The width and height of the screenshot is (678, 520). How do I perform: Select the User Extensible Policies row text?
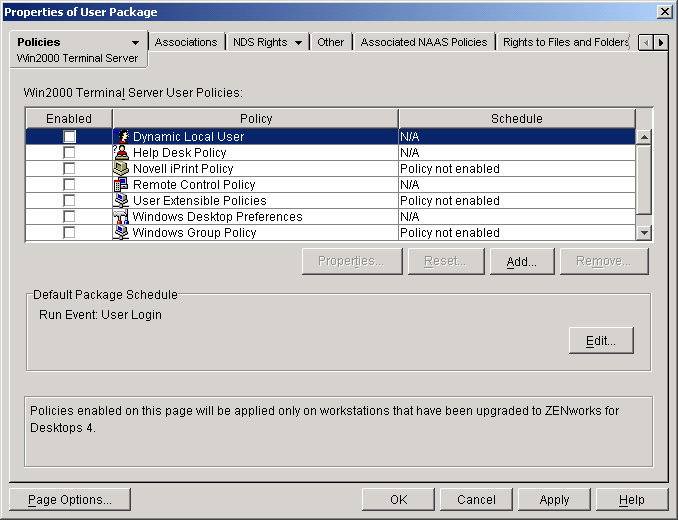(x=199, y=201)
